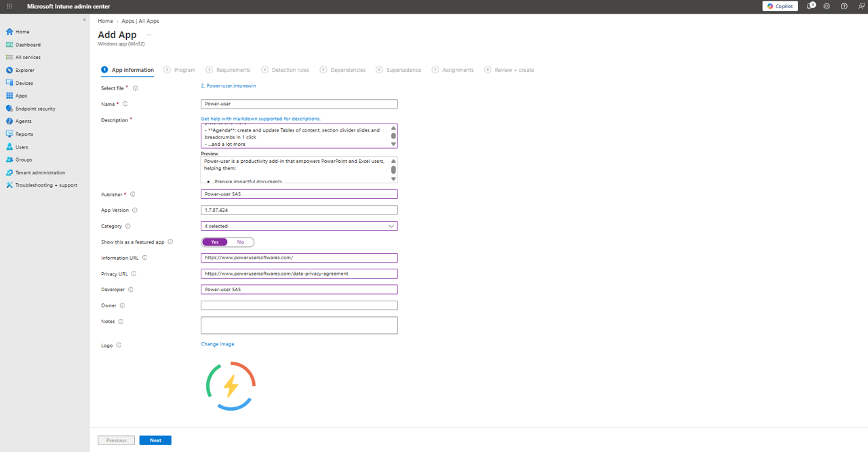Click the info icon beside Publisher

(x=132, y=194)
